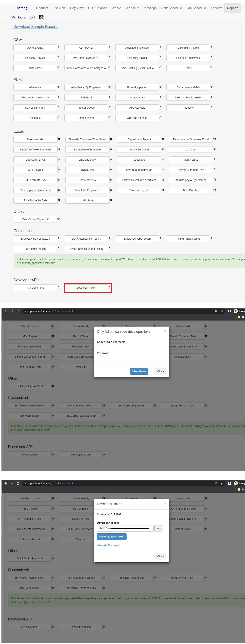The height and width of the screenshot is (644, 245).
Task: Go to PTO Balance tab
Action: point(97,8)
